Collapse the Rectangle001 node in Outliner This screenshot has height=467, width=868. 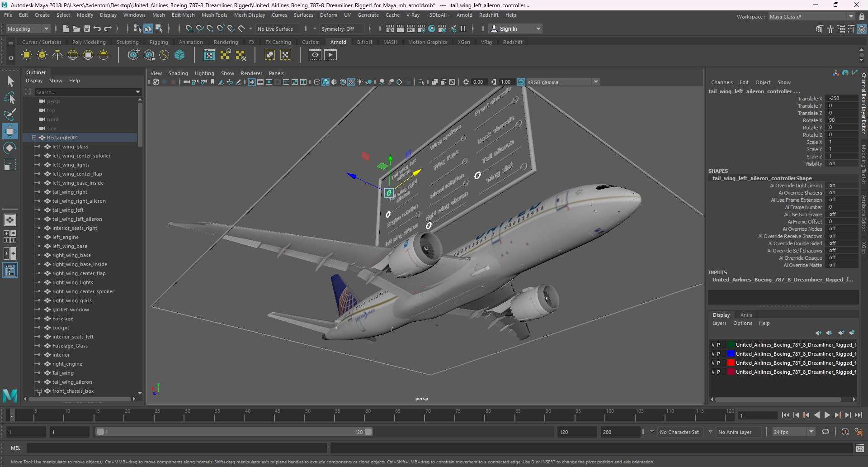pos(34,138)
